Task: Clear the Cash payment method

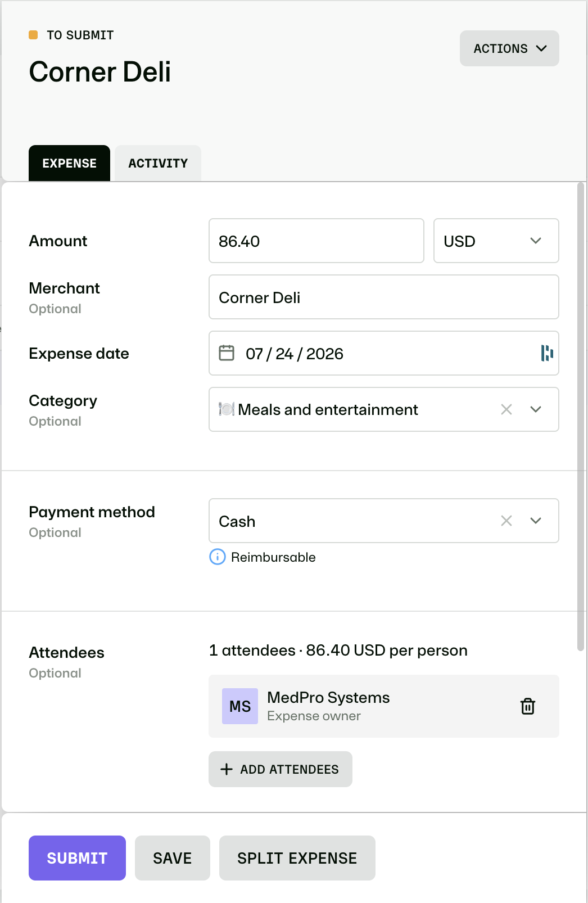Action: coord(506,521)
